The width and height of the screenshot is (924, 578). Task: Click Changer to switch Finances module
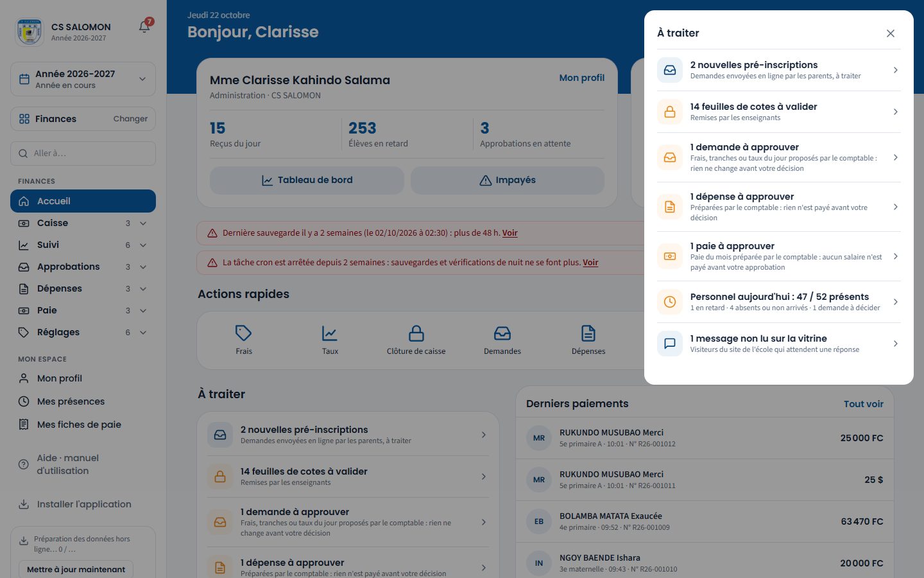point(130,119)
